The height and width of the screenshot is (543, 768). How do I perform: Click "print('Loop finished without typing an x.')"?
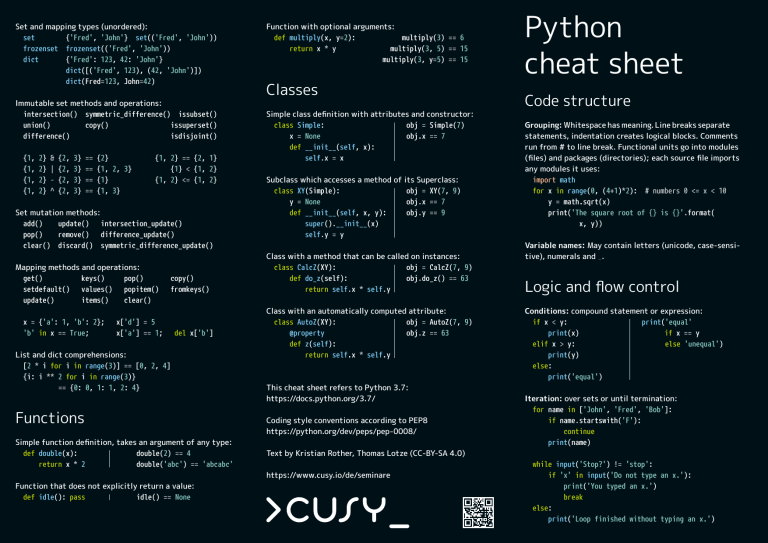pos(631,519)
